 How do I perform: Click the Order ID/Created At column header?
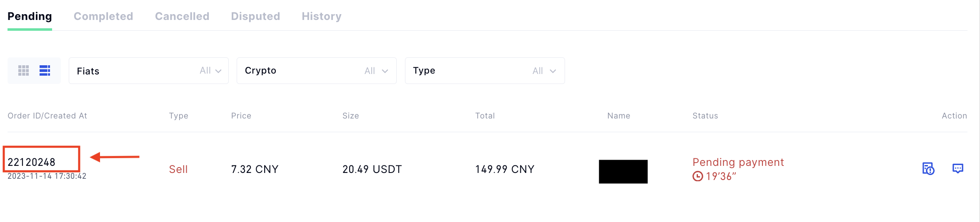click(47, 116)
